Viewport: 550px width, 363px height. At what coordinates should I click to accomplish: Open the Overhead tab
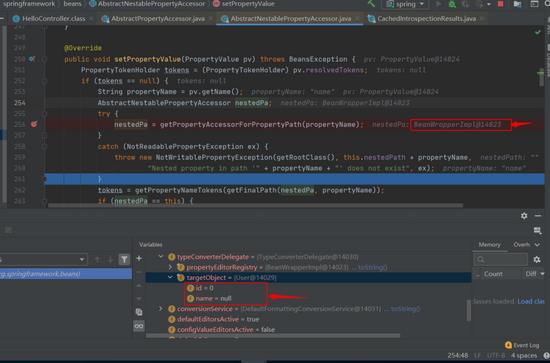(522, 244)
